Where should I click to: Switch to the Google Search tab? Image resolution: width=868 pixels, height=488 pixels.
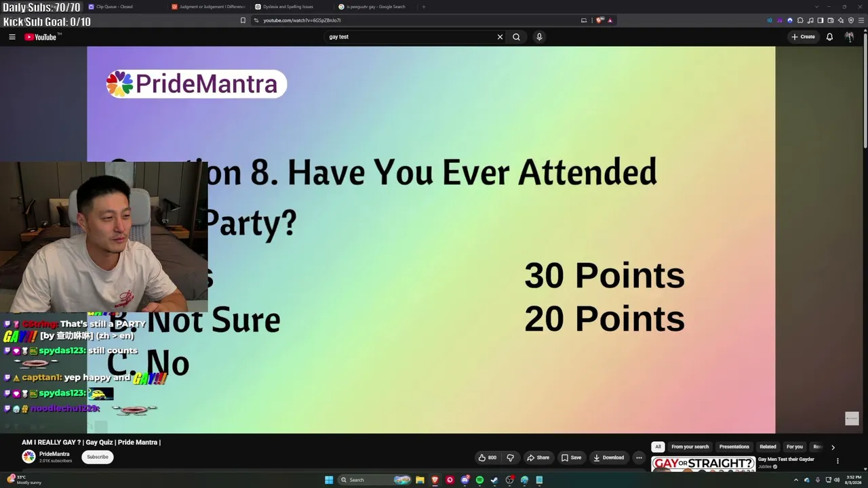376,7
